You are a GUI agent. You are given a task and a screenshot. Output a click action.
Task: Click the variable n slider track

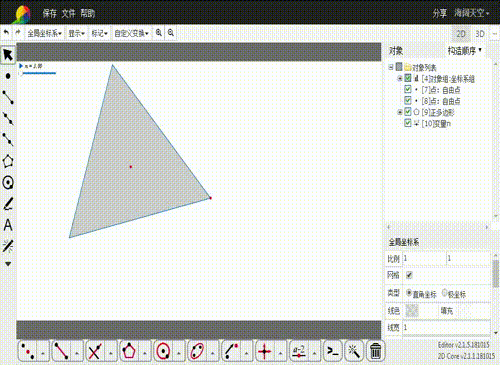point(39,73)
